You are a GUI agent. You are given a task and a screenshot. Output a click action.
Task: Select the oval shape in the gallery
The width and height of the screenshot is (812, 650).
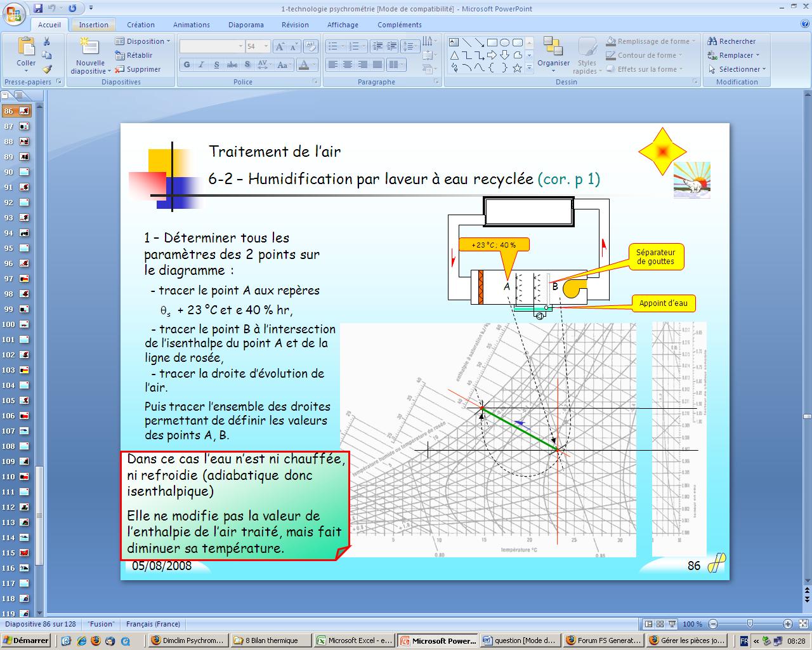(x=504, y=43)
